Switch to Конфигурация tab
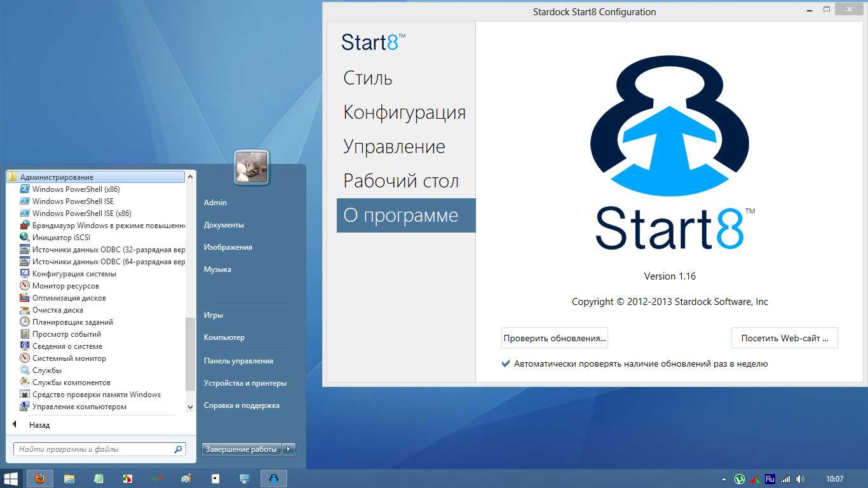 [x=405, y=112]
